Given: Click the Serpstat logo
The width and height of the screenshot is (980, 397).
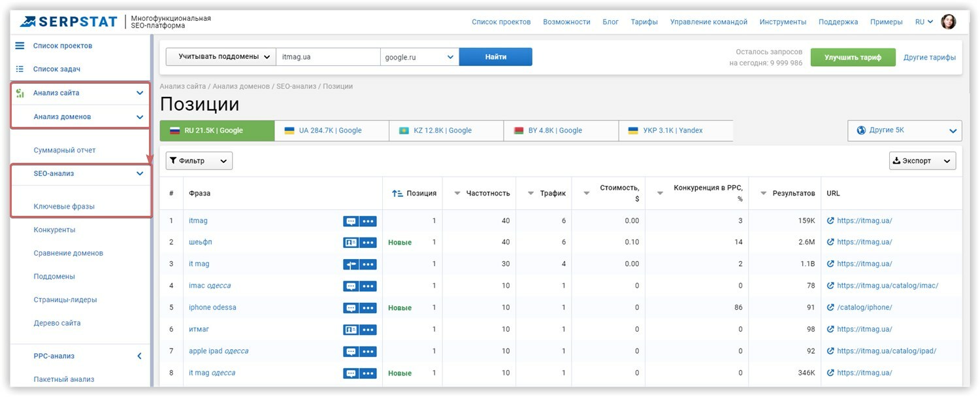Looking at the screenshot, I should click(x=69, y=22).
